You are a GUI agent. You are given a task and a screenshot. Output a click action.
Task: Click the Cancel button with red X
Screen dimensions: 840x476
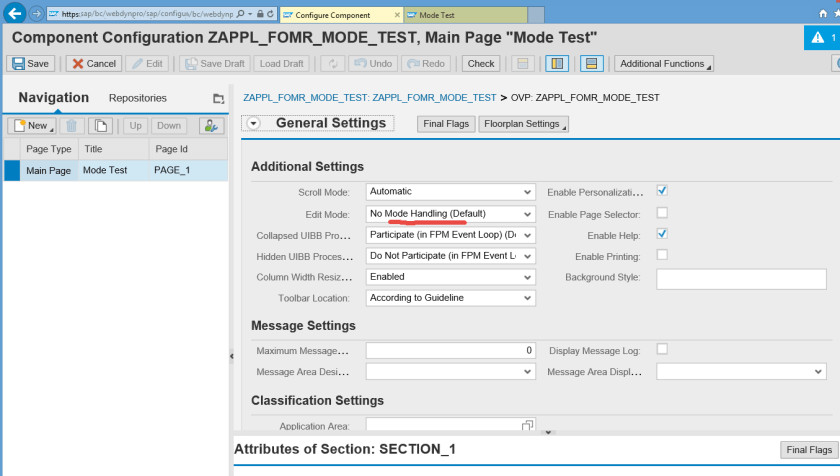[93, 63]
